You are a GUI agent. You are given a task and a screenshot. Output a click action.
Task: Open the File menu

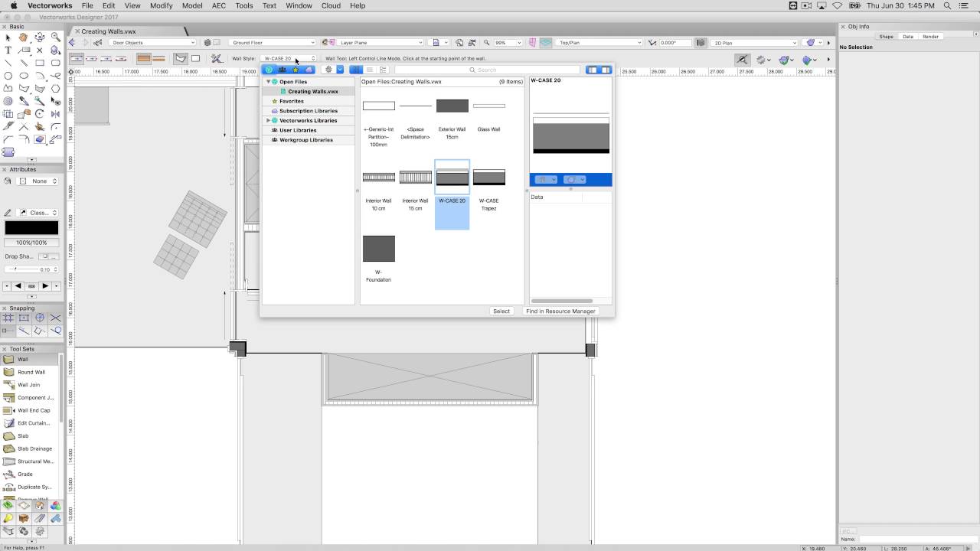(87, 5)
